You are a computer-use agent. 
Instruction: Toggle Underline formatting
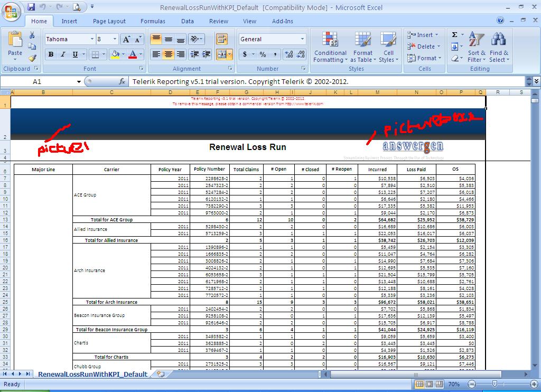click(75, 54)
